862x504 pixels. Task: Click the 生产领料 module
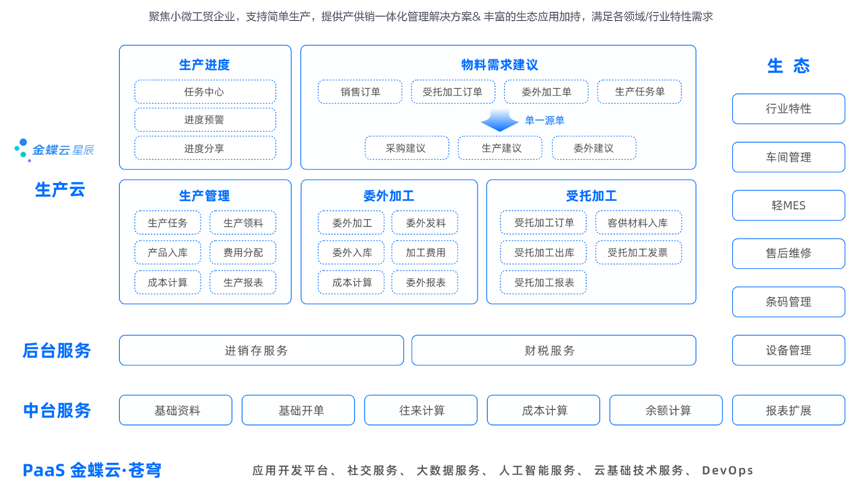243,223
